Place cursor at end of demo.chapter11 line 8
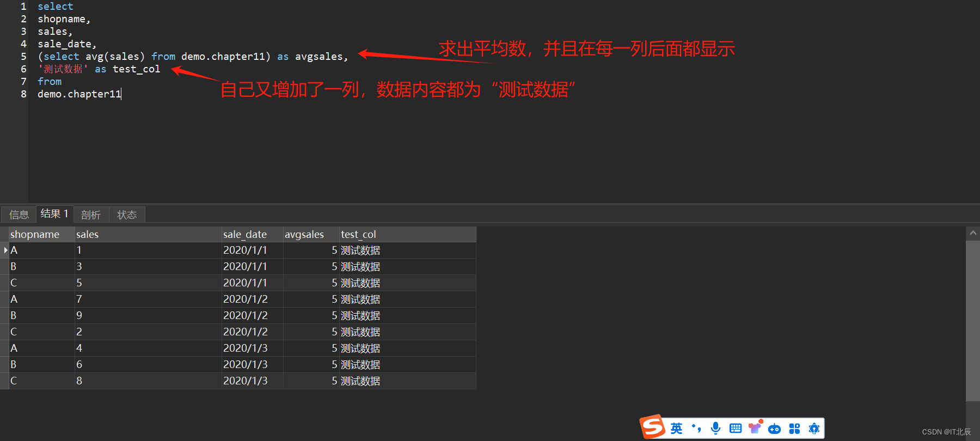 coord(121,94)
